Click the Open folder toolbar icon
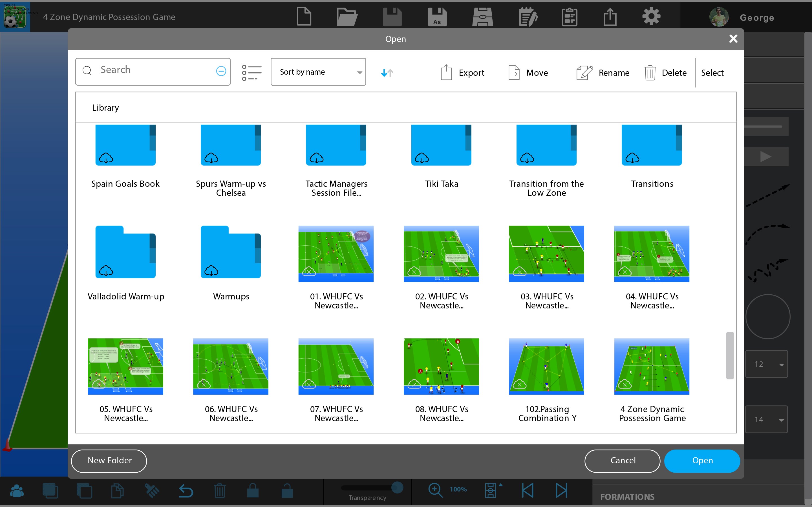 tap(347, 17)
